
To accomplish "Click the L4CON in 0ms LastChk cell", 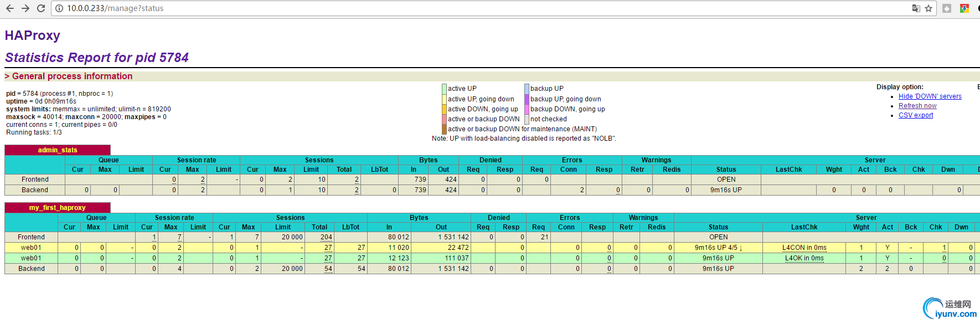I will tap(804, 248).
